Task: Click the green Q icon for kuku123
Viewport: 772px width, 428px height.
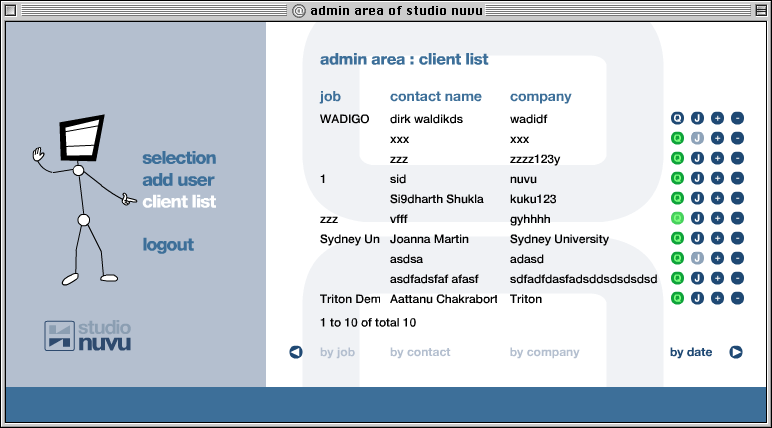Action: [677, 199]
